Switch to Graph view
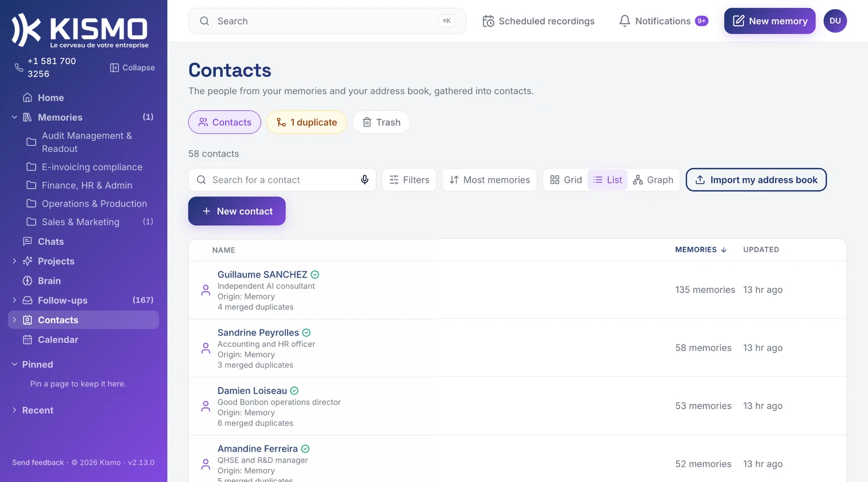Image resolution: width=868 pixels, height=482 pixels. point(653,180)
